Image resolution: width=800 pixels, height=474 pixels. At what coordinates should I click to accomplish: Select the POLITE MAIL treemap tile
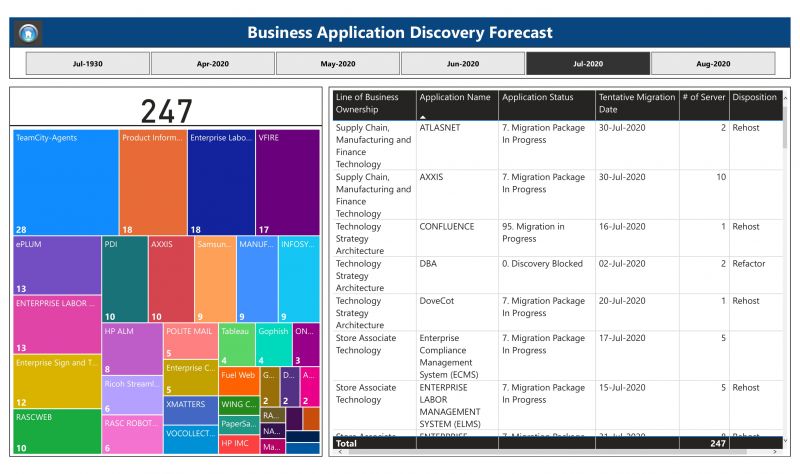(191, 341)
